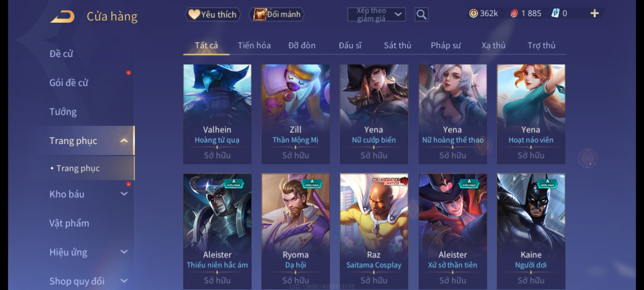The image size is (644, 290).
Task: Tap the gold coin balance icon
Action: 473,13
